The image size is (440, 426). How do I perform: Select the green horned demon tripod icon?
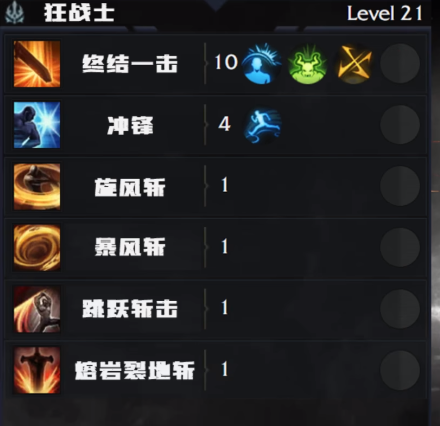click(308, 64)
